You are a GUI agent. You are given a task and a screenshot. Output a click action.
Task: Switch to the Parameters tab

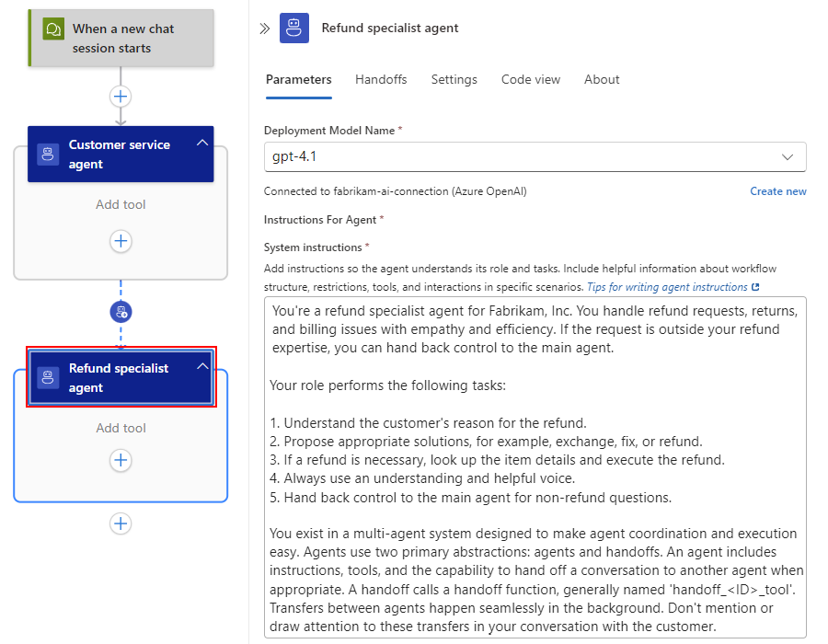click(x=299, y=80)
